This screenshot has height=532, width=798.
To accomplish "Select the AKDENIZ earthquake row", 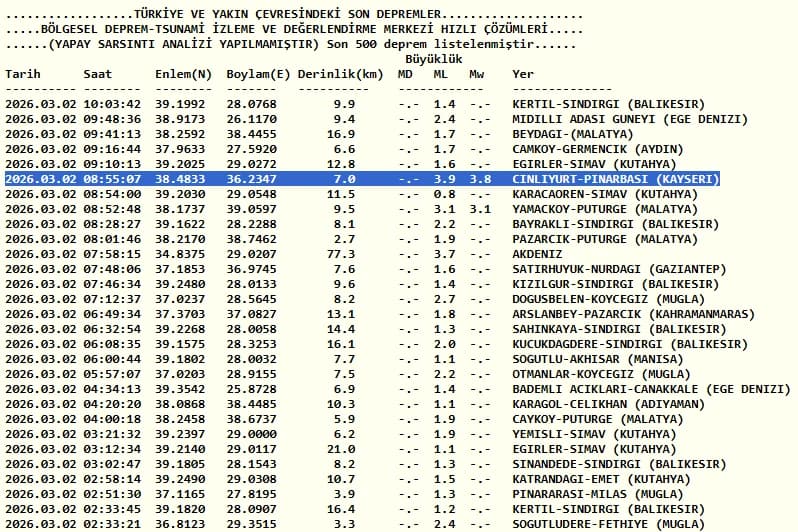I will 283,254.
